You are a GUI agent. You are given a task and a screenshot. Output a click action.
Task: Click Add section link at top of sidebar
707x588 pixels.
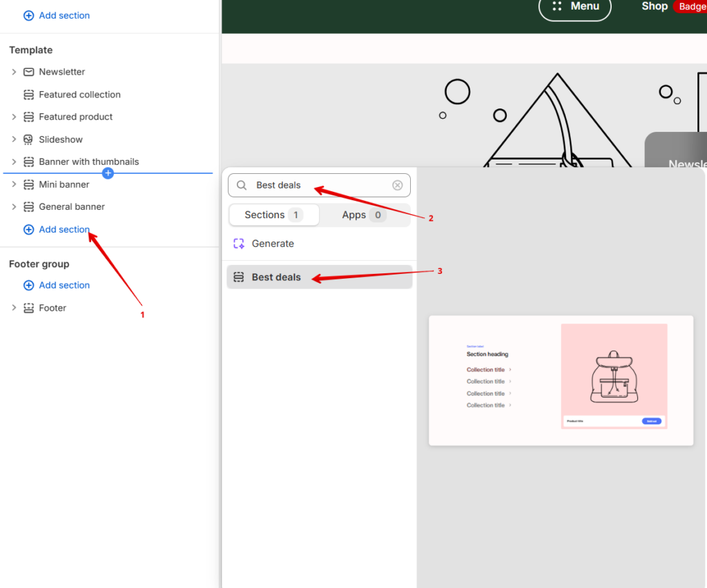tap(64, 16)
